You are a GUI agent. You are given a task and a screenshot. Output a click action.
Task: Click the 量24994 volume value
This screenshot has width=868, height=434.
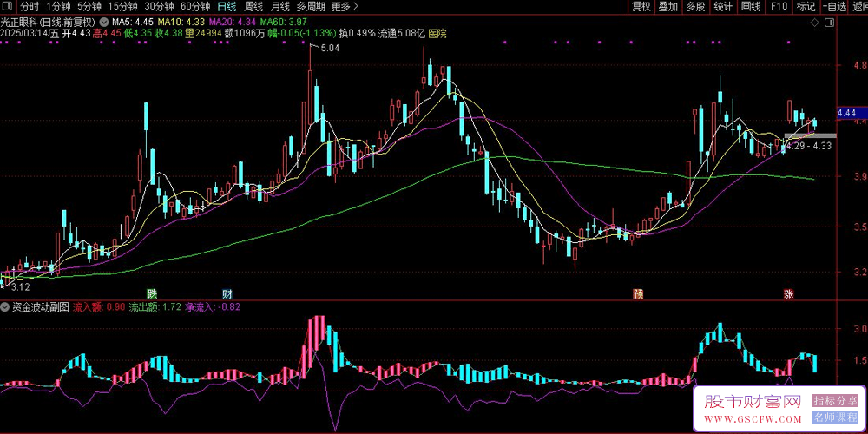pyautogui.click(x=204, y=34)
